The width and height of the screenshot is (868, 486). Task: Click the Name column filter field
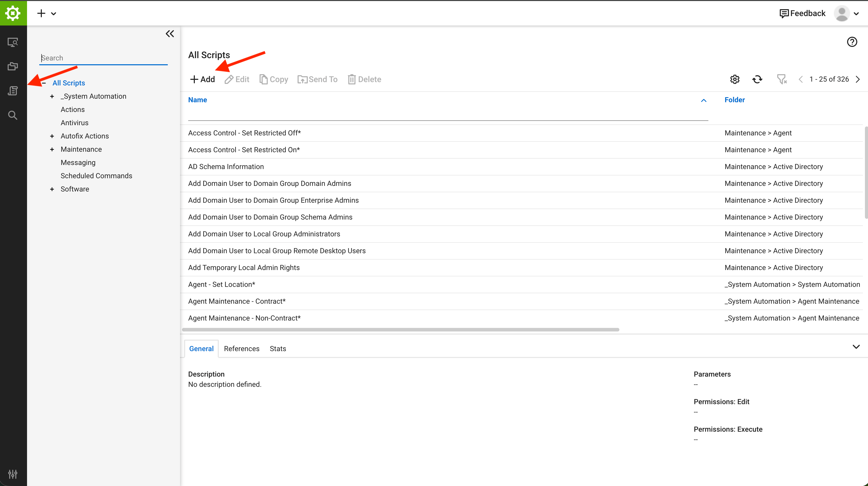click(448, 114)
